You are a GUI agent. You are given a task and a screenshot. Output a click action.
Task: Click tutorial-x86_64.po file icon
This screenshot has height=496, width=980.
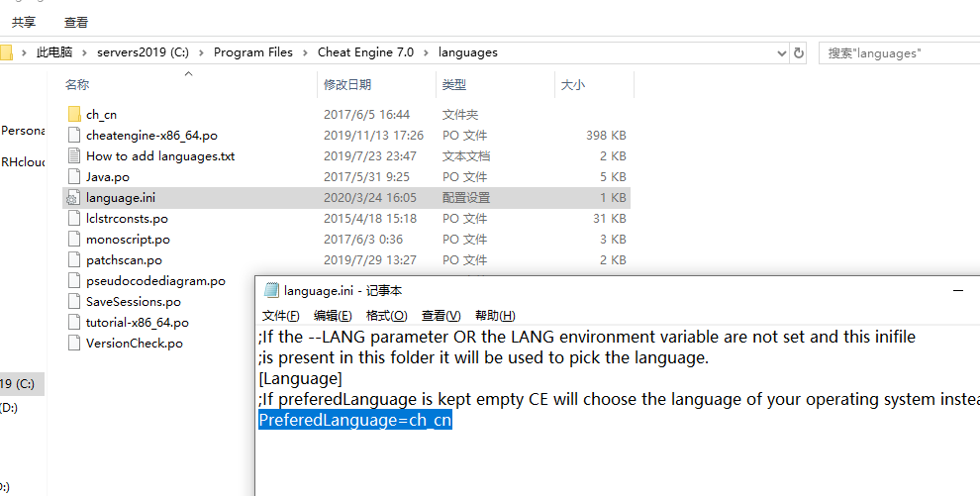click(x=74, y=323)
